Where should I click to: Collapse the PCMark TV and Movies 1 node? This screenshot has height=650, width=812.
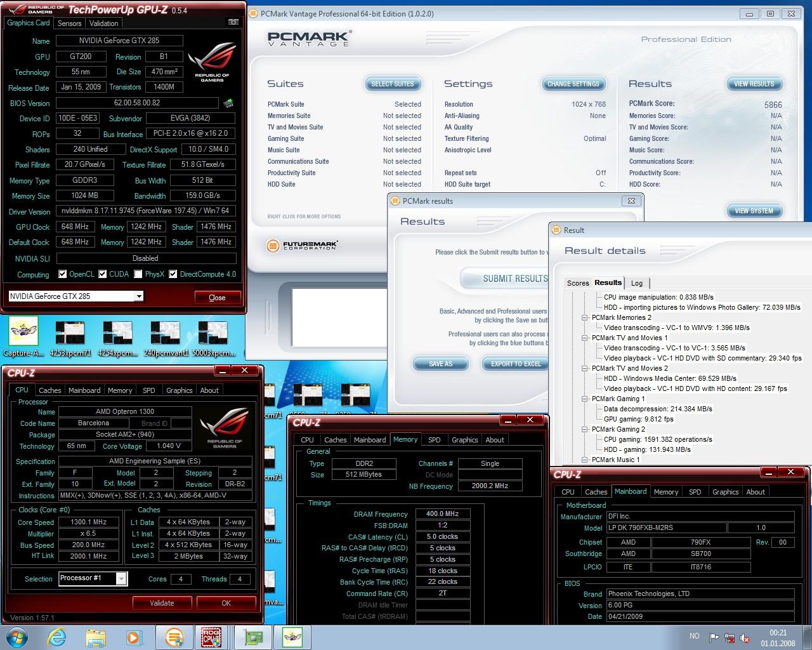click(x=585, y=338)
